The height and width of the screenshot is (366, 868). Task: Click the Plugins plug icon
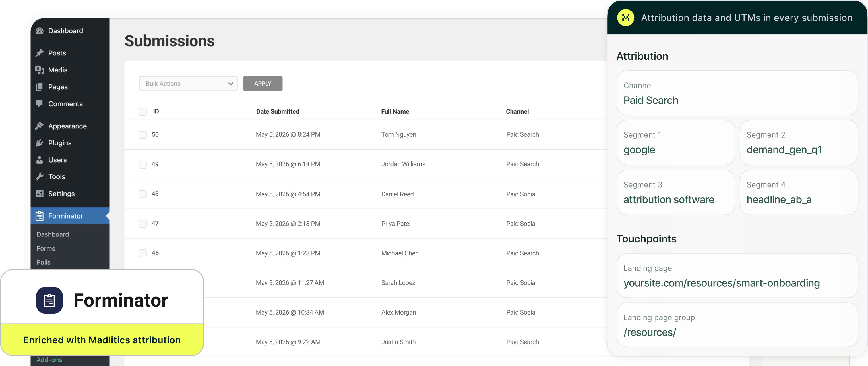click(40, 143)
